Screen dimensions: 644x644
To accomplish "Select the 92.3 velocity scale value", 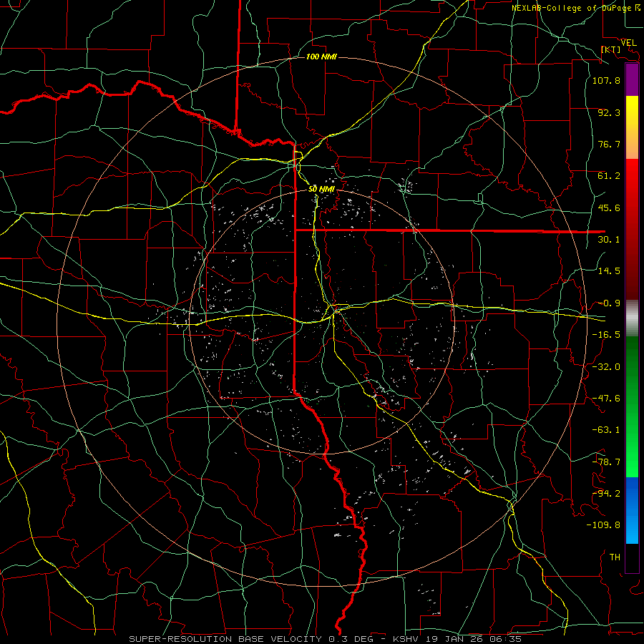I will tap(609, 112).
